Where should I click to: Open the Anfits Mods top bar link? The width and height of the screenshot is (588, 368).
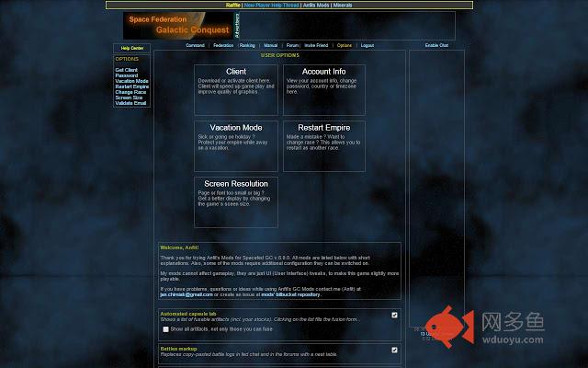(316, 6)
